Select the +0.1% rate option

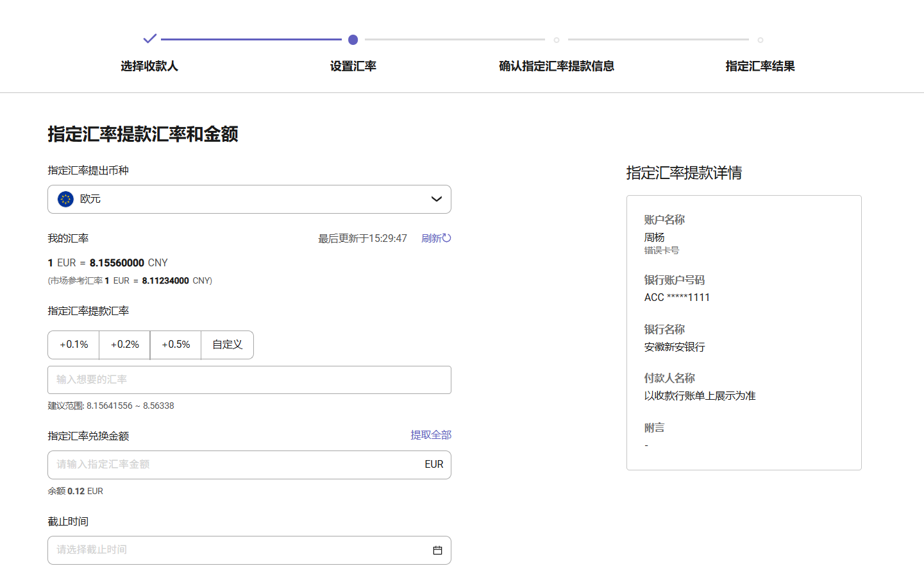click(74, 345)
